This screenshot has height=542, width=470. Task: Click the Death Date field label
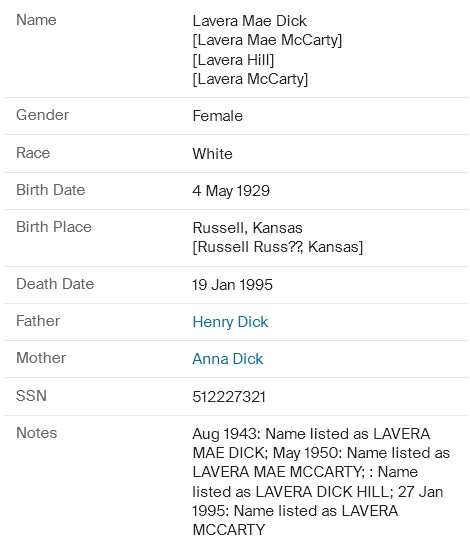coord(55,284)
